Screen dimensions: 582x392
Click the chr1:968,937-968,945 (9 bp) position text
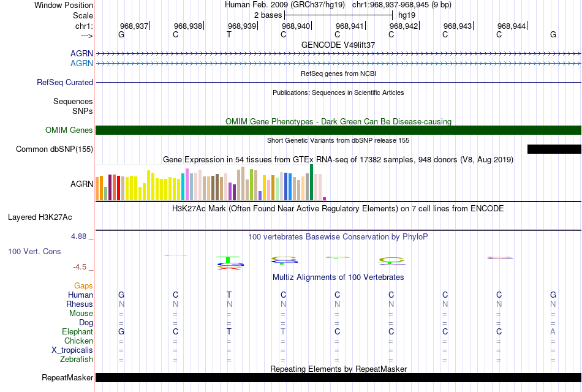click(402, 5)
